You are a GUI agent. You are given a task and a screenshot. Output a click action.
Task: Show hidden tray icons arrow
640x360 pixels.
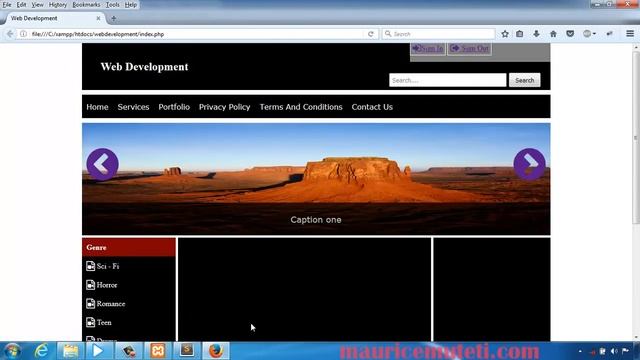click(x=580, y=351)
